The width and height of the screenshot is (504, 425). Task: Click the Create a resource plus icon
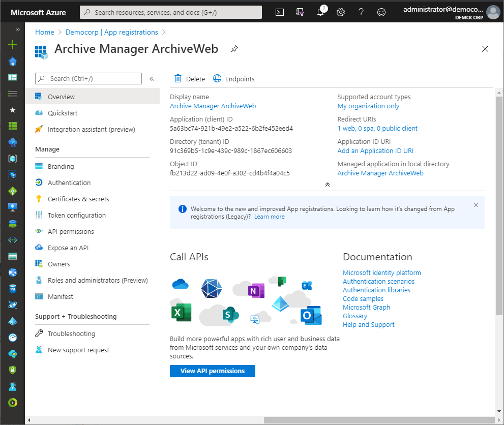[13, 45]
